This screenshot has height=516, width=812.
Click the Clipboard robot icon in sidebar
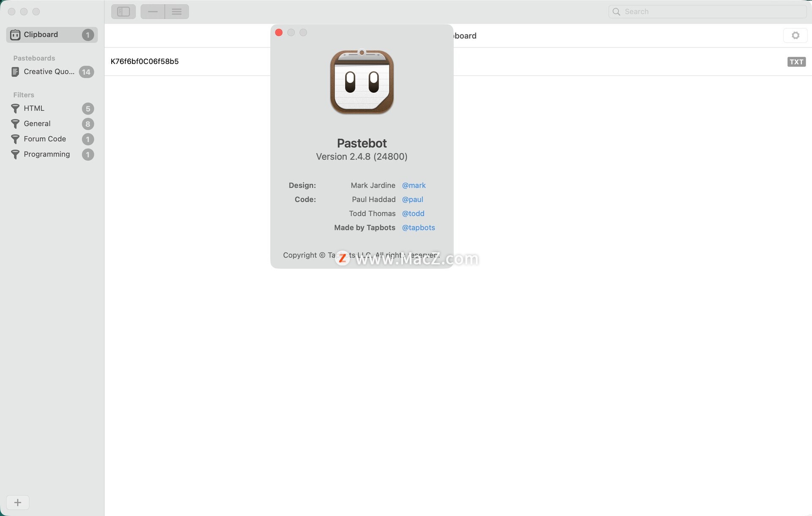point(15,35)
